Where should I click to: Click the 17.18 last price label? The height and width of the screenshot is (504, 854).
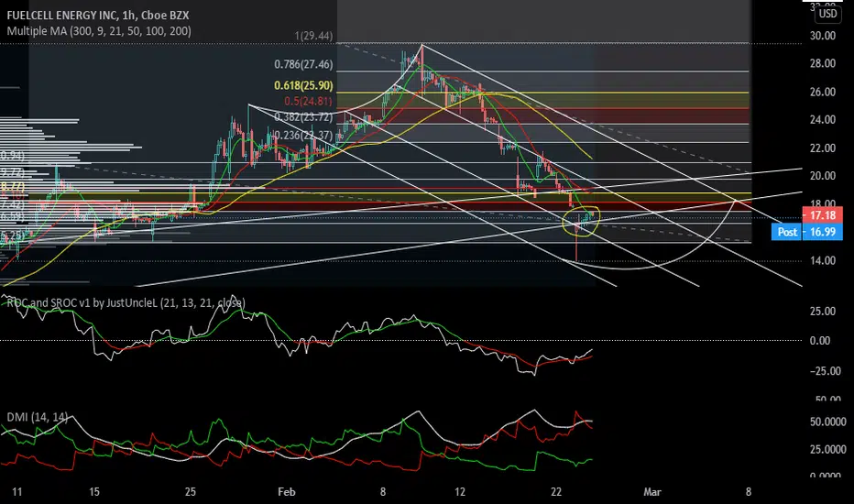(823, 215)
